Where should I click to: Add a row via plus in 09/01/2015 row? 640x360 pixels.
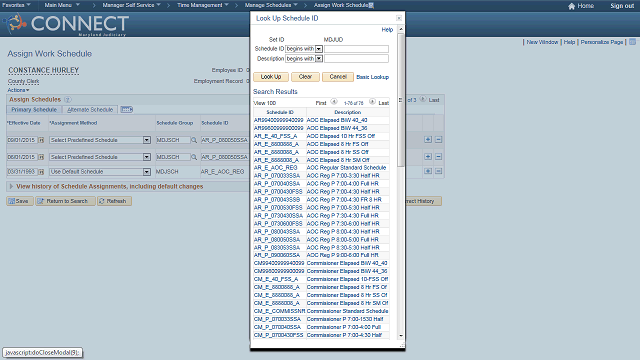coord(428,140)
